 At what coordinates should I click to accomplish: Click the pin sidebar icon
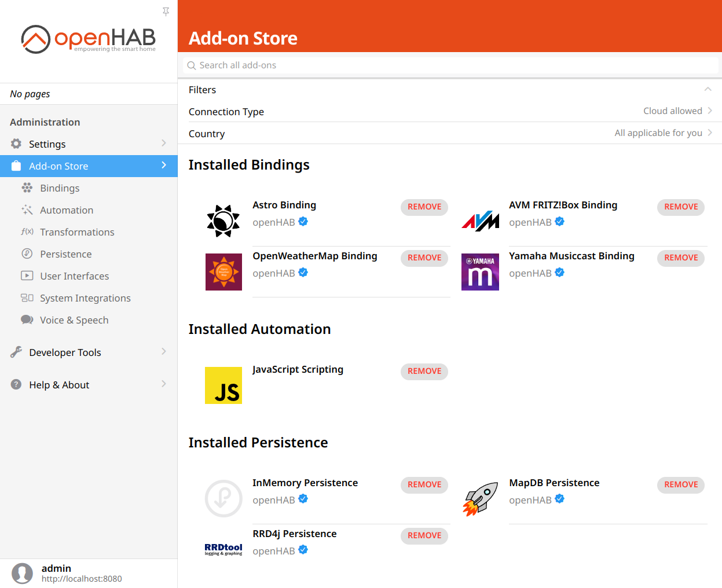[166, 12]
